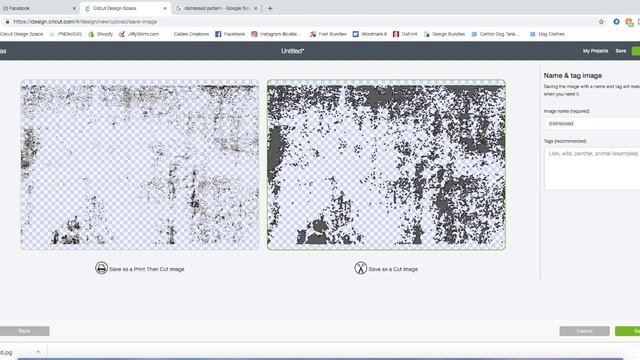Viewport: 640px width, 360px height.
Task: Close the Cricut Design Space tab
Action: pyautogui.click(x=165, y=8)
